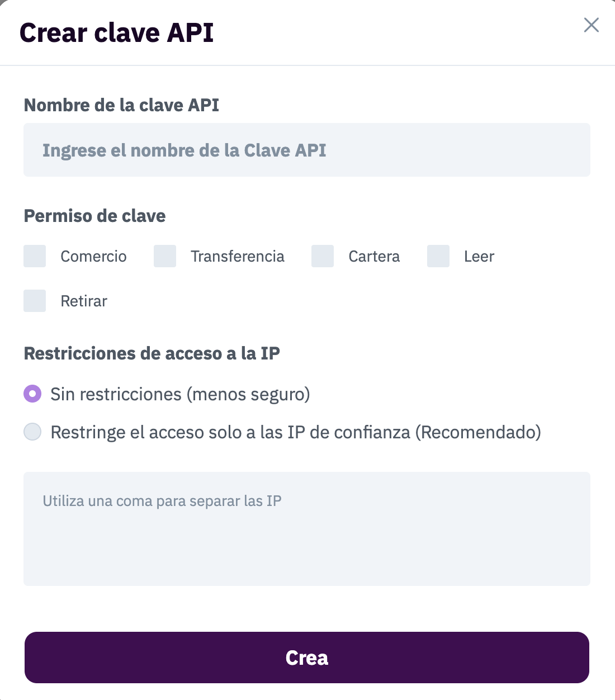Click the "Nombre de la clave API" field label

tap(121, 105)
